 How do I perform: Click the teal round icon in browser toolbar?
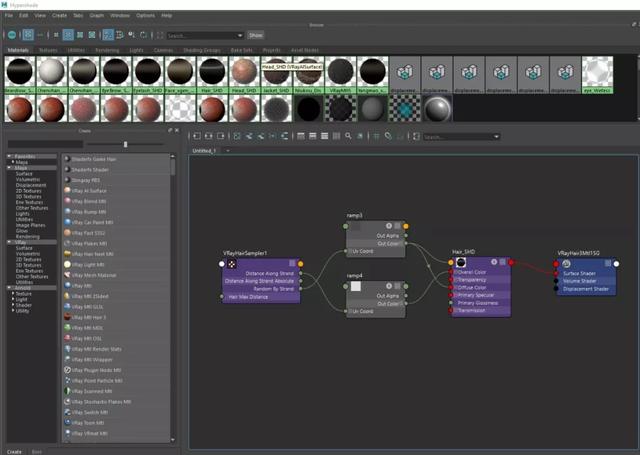(x=12, y=35)
